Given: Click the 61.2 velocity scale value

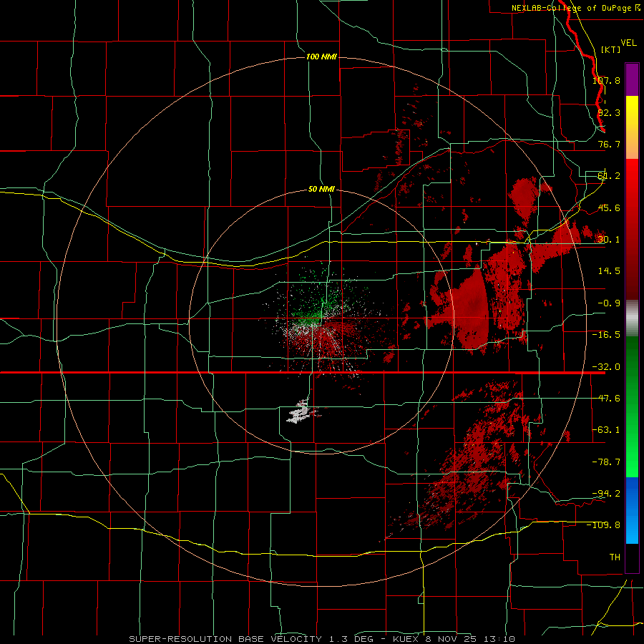Looking at the screenshot, I should [x=609, y=176].
